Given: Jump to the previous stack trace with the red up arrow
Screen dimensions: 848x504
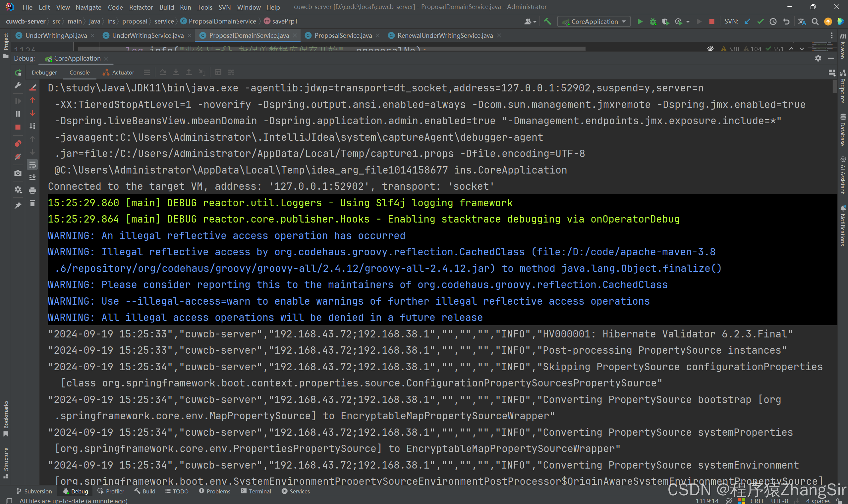Looking at the screenshot, I should [32, 100].
